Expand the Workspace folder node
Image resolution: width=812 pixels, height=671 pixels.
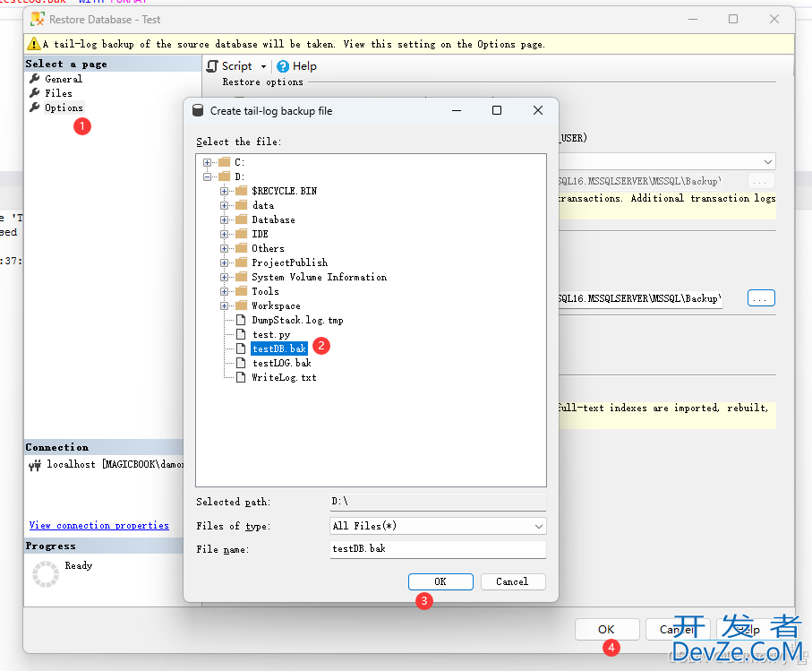(224, 305)
